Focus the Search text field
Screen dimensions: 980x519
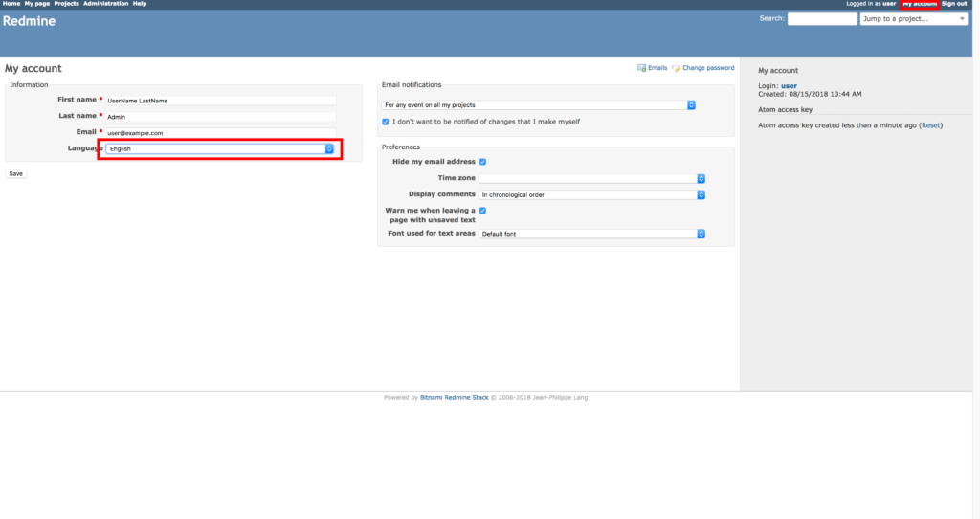pyautogui.click(x=821, y=19)
